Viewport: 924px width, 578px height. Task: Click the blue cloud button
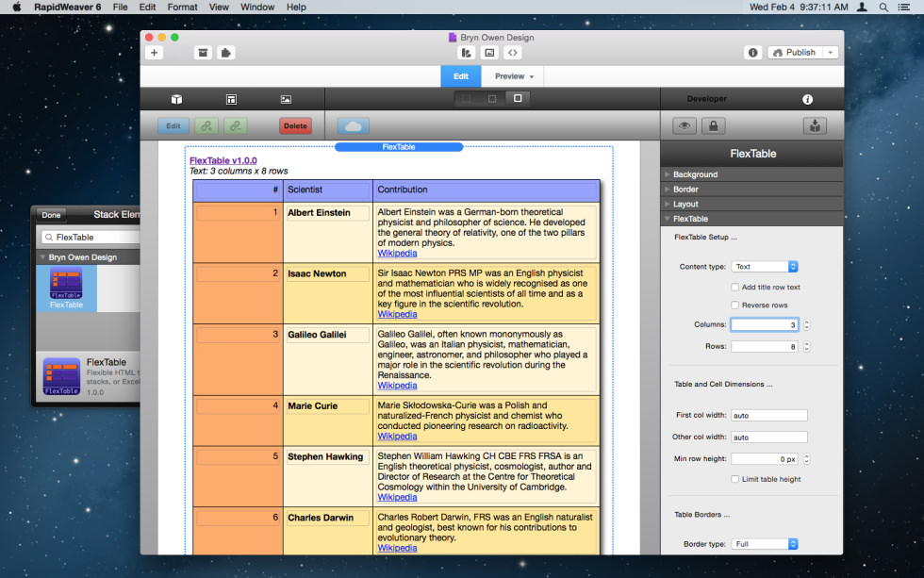tap(354, 125)
